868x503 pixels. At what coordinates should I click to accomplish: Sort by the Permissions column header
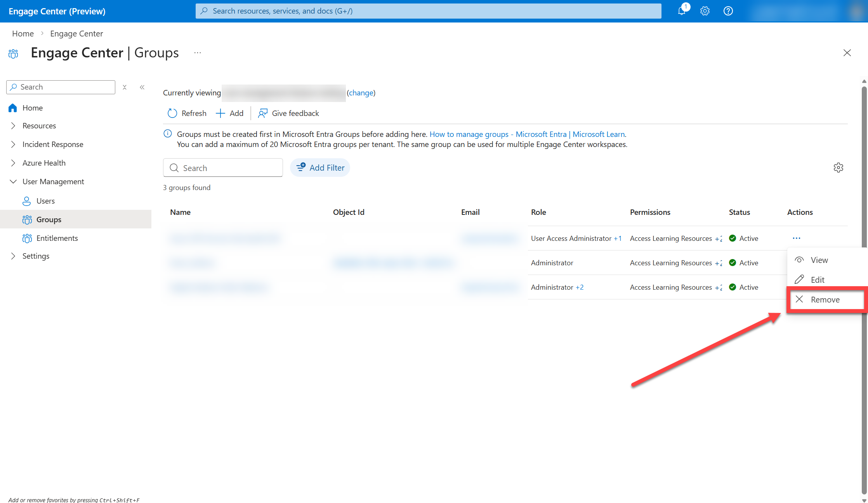coord(650,212)
